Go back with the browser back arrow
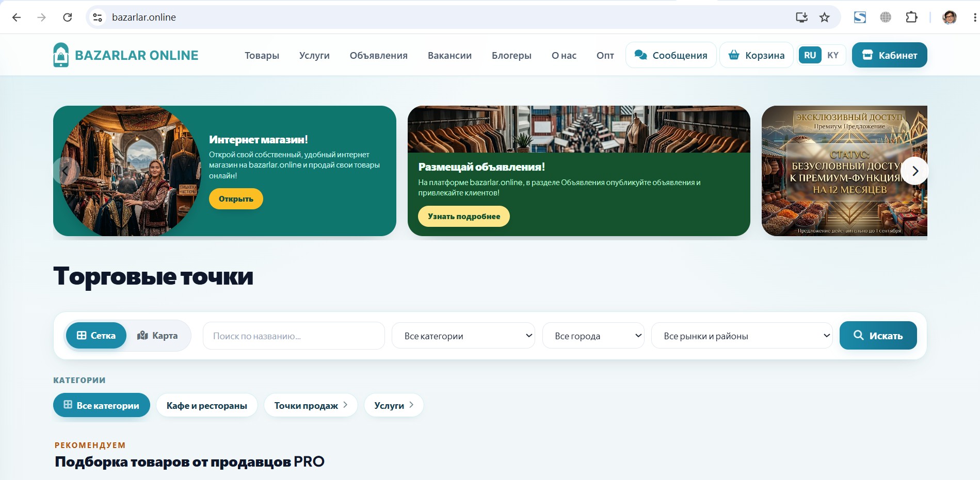Image resolution: width=980 pixels, height=480 pixels. click(x=17, y=18)
